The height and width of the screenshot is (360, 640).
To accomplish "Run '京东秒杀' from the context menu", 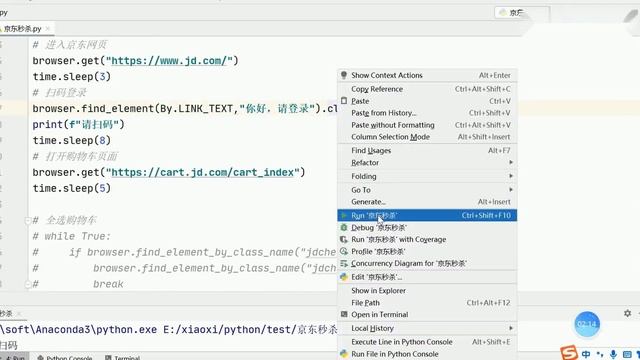I will point(427,215).
